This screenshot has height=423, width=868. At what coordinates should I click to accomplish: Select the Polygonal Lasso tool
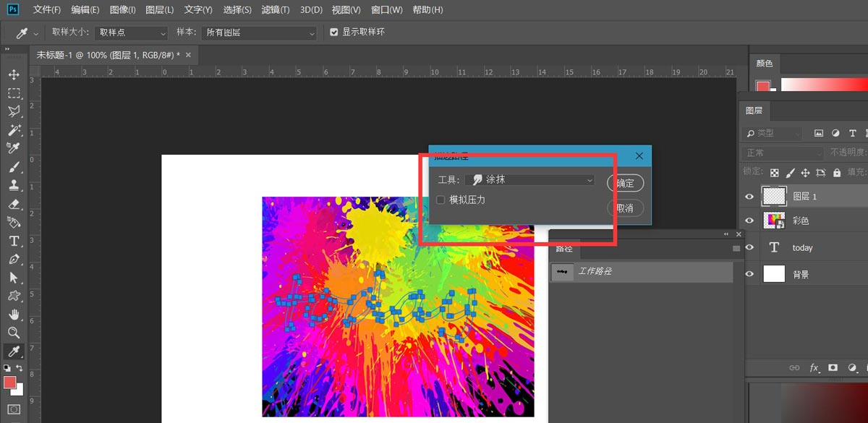click(x=14, y=111)
